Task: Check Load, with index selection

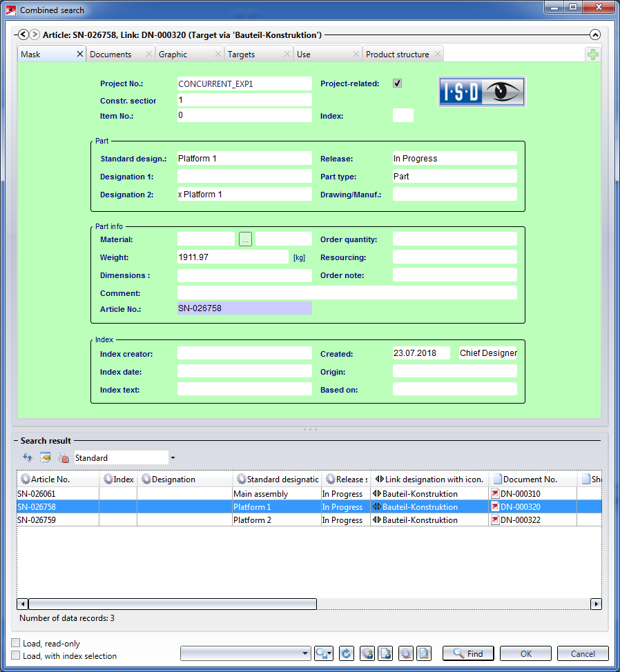Action: point(16,655)
